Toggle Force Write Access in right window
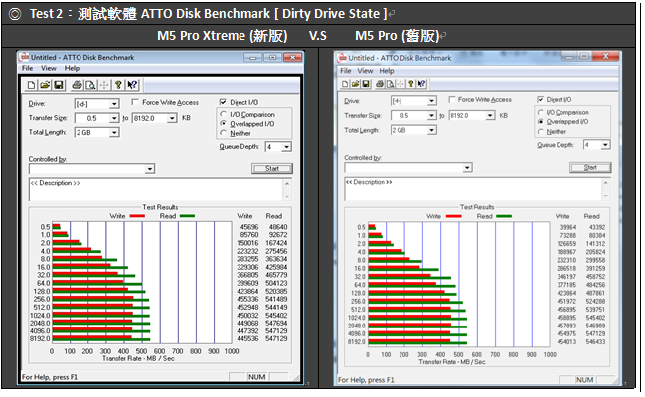This screenshot has width=645, height=397. click(452, 100)
